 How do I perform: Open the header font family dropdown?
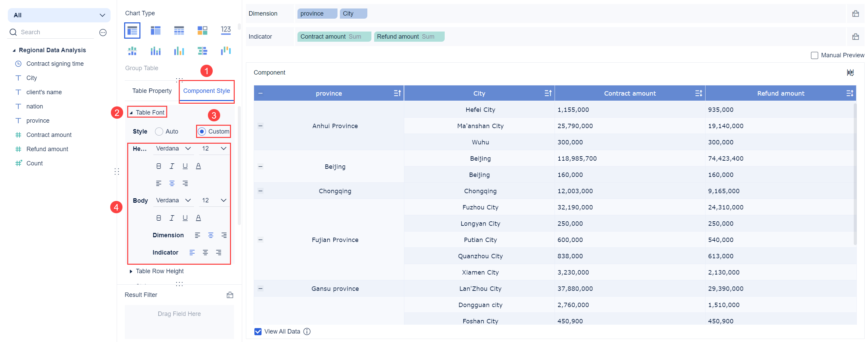point(173,148)
